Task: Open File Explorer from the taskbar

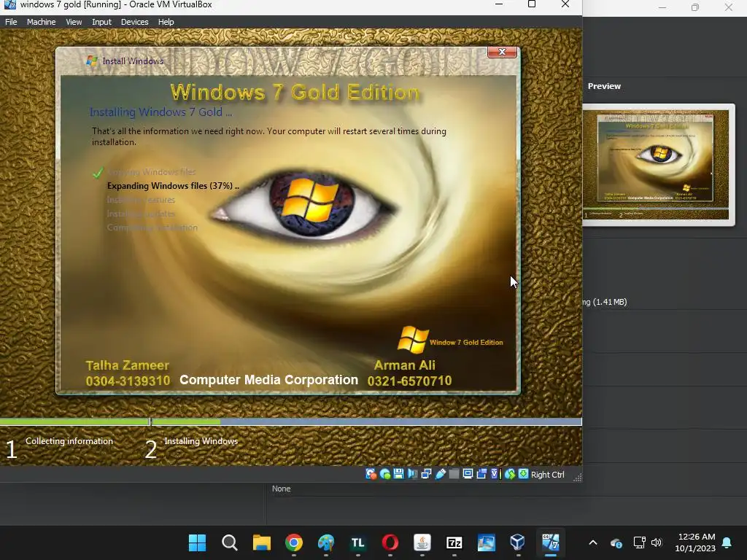Action: pyautogui.click(x=262, y=542)
